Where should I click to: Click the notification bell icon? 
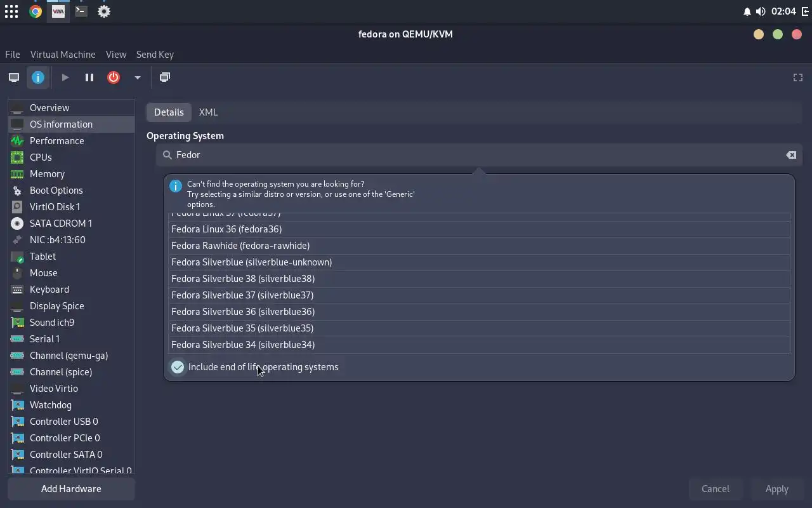pyautogui.click(x=747, y=11)
